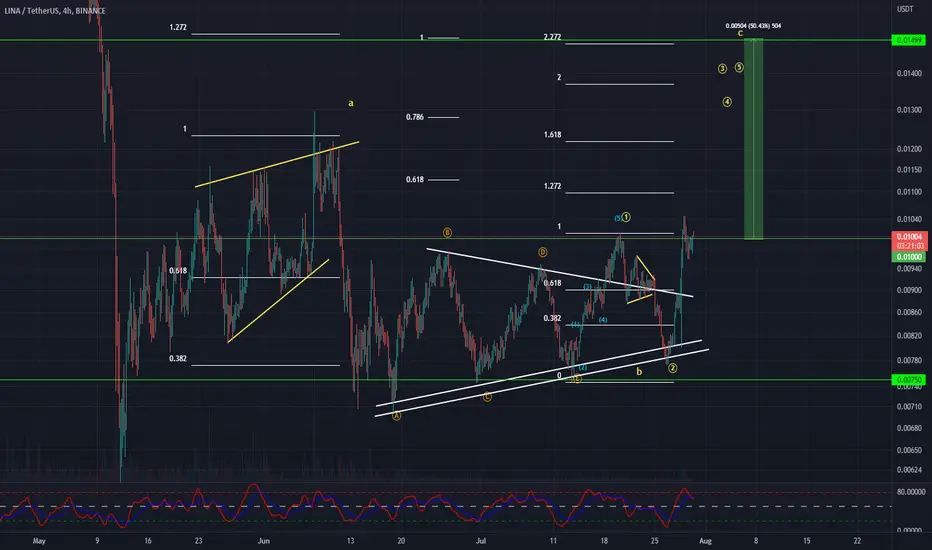Viewport: 932px width, 550px height.
Task: Click the 0.01100 axis price
Action: (909, 192)
